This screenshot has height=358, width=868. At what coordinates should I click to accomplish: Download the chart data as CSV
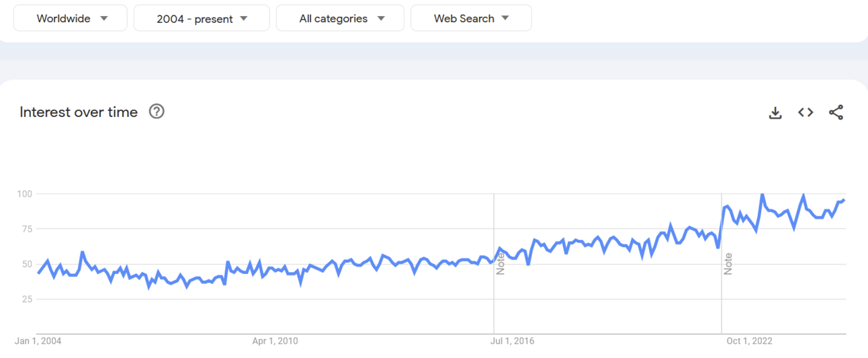pyautogui.click(x=775, y=113)
